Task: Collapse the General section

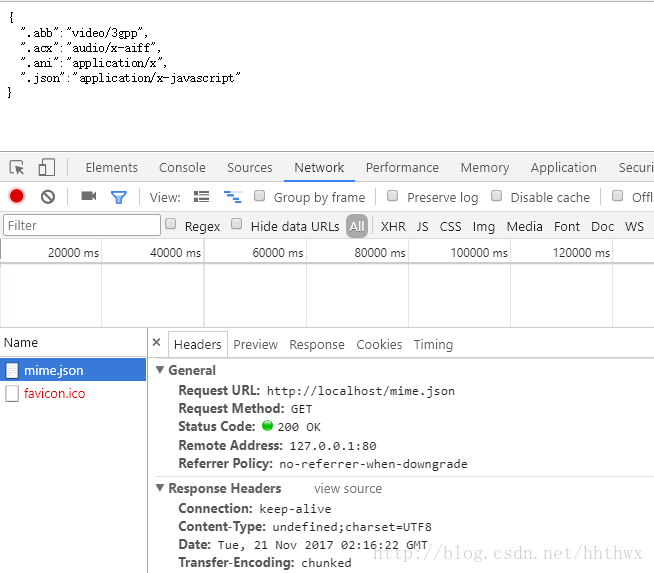Action: tap(160, 370)
